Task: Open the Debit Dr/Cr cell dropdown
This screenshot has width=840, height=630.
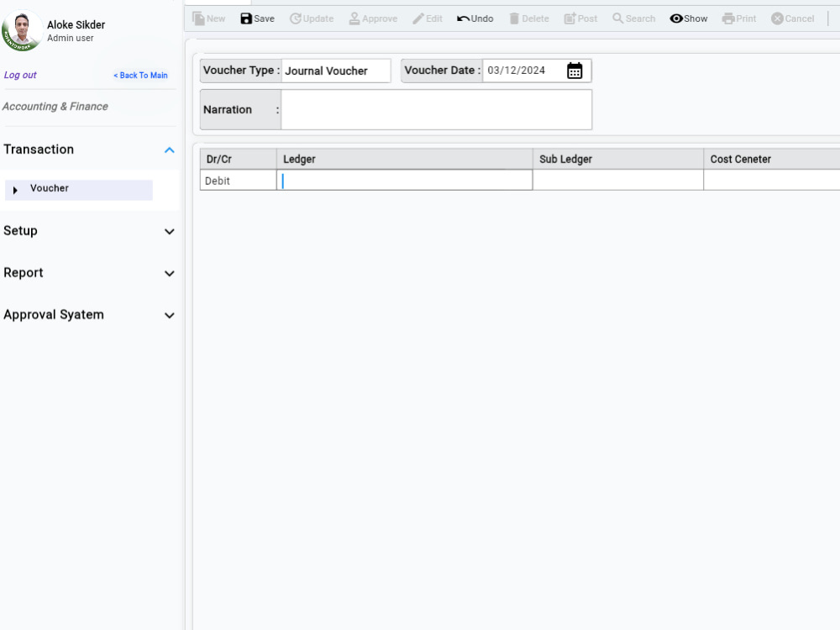Action: pos(238,181)
